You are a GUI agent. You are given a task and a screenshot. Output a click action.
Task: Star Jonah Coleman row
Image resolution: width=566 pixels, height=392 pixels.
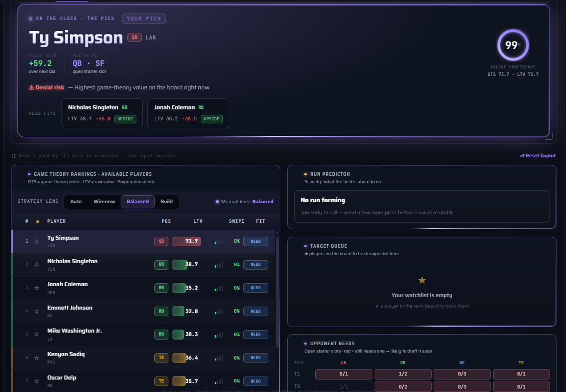click(36, 288)
